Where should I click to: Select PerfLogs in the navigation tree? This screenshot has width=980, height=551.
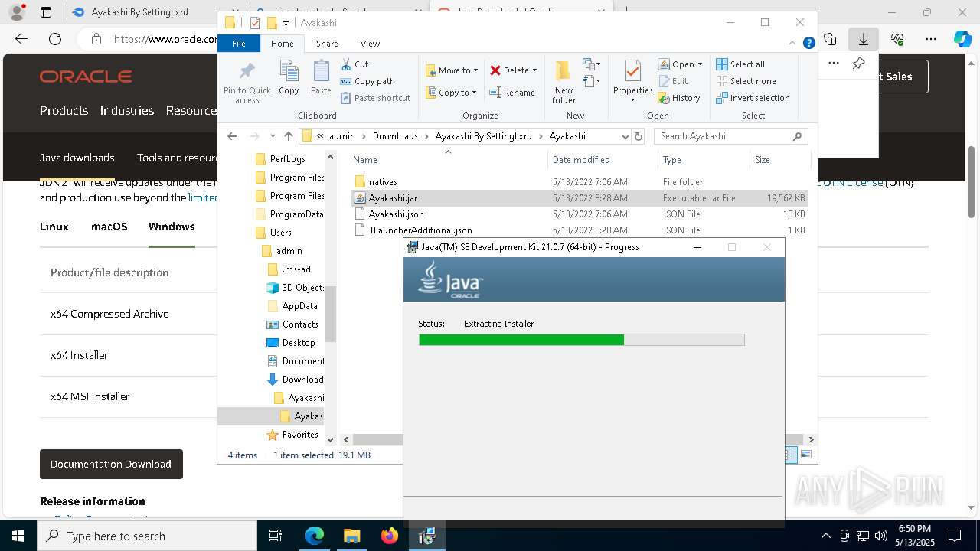(287, 159)
